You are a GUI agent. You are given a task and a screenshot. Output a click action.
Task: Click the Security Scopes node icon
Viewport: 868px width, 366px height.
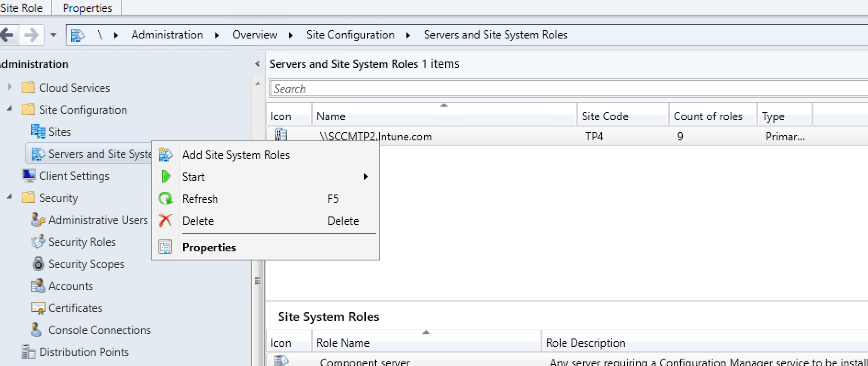click(x=39, y=264)
